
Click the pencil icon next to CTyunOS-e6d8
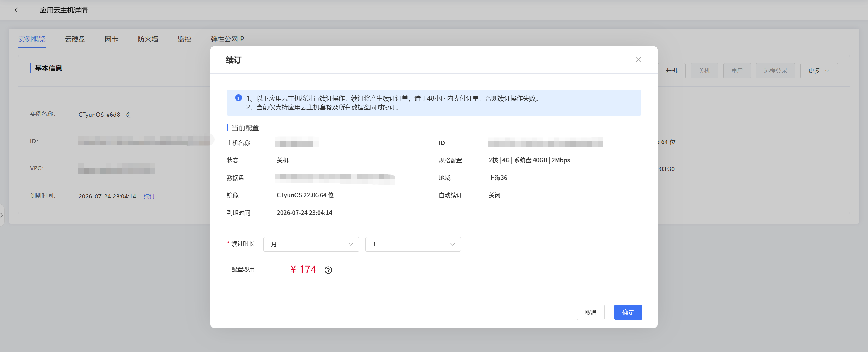click(128, 115)
